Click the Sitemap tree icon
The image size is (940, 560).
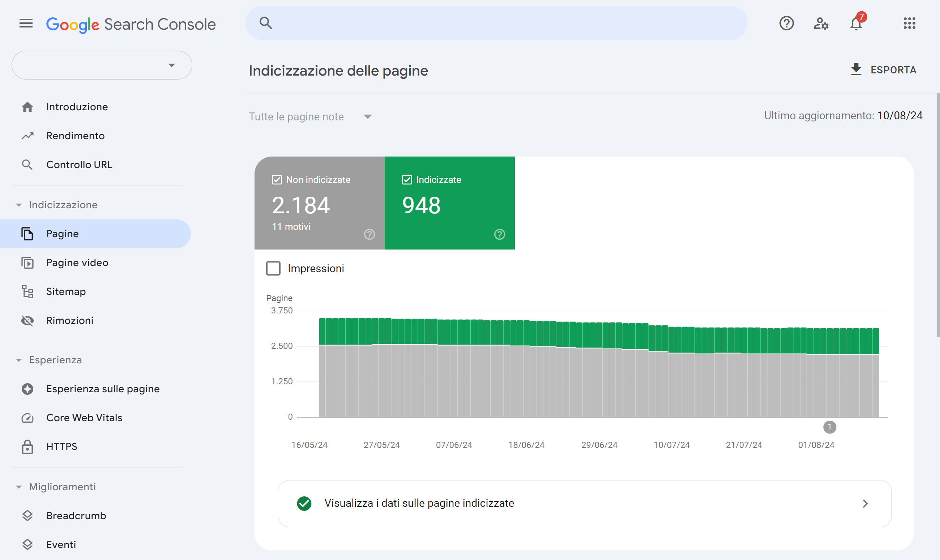(x=27, y=292)
